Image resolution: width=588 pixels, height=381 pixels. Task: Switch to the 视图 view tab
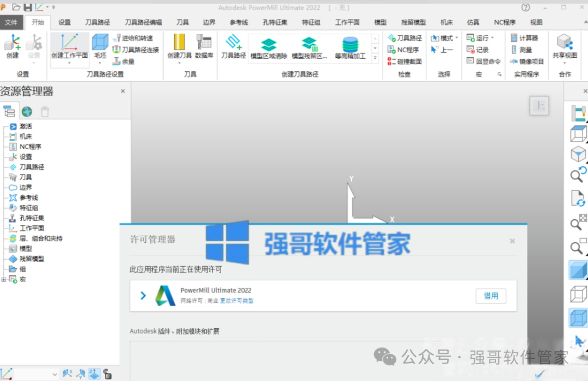pyautogui.click(x=536, y=22)
